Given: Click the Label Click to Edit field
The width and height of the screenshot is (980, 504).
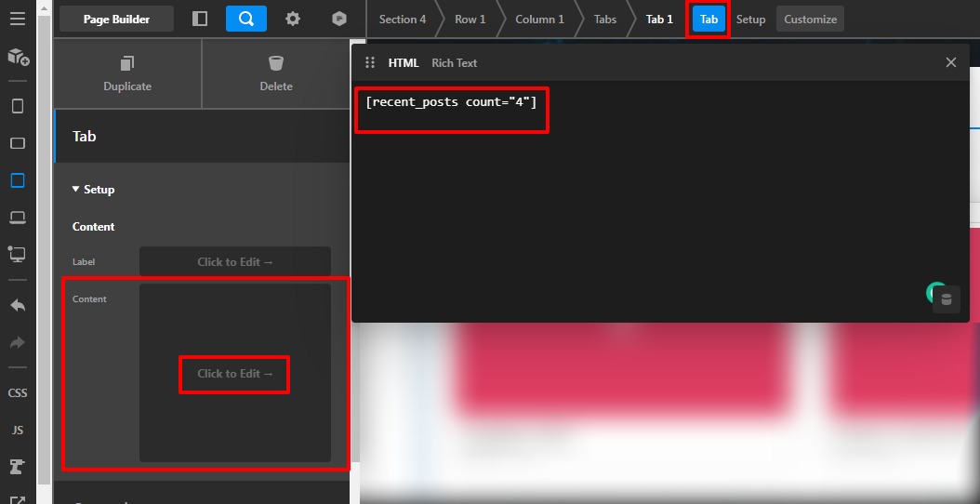Looking at the screenshot, I should pos(235,262).
